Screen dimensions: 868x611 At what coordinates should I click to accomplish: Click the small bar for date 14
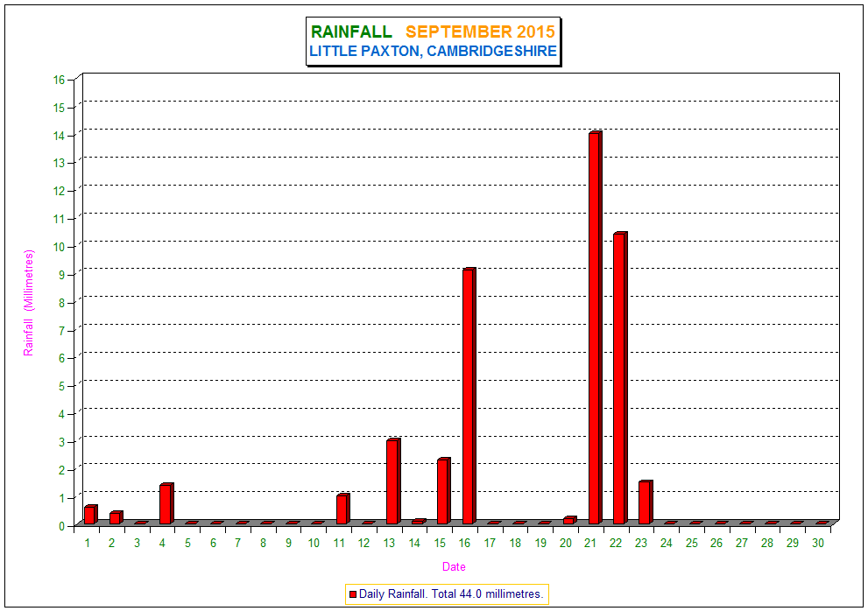click(x=419, y=522)
